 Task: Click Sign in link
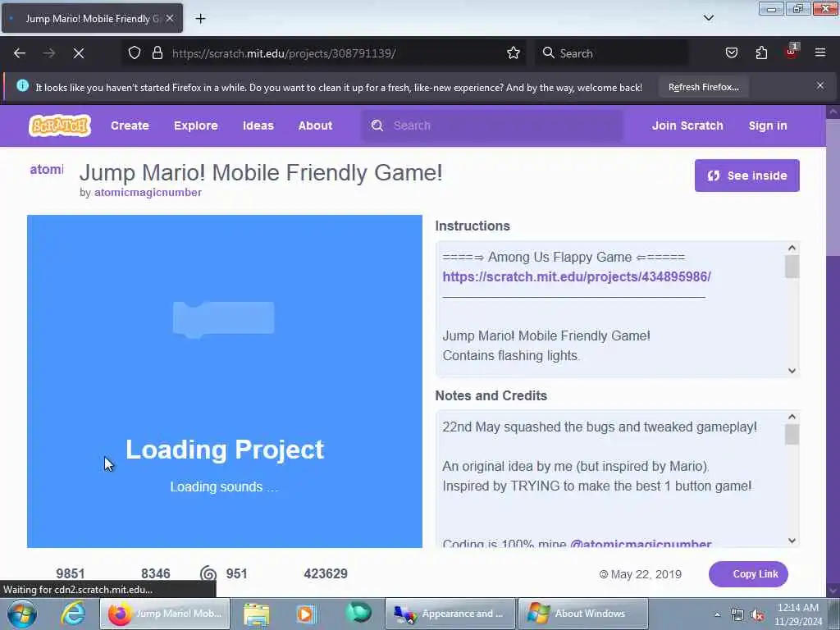[768, 126]
